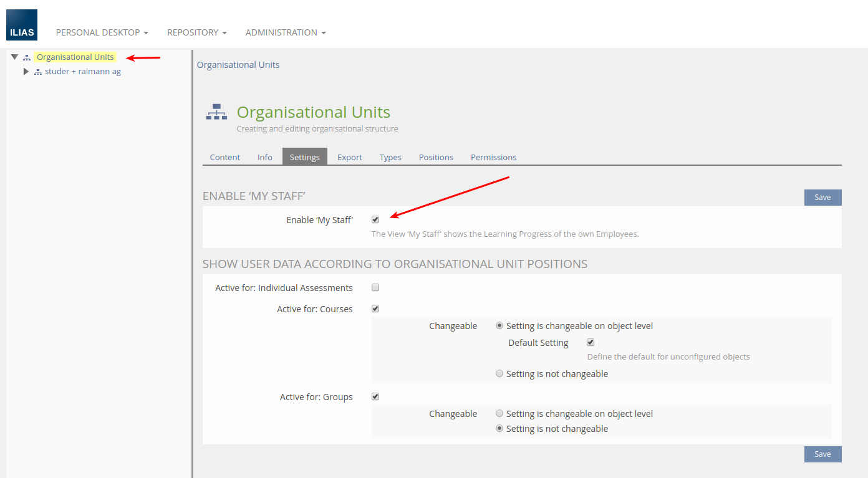
Task: Switch to the Permissions tab
Action: pos(493,157)
